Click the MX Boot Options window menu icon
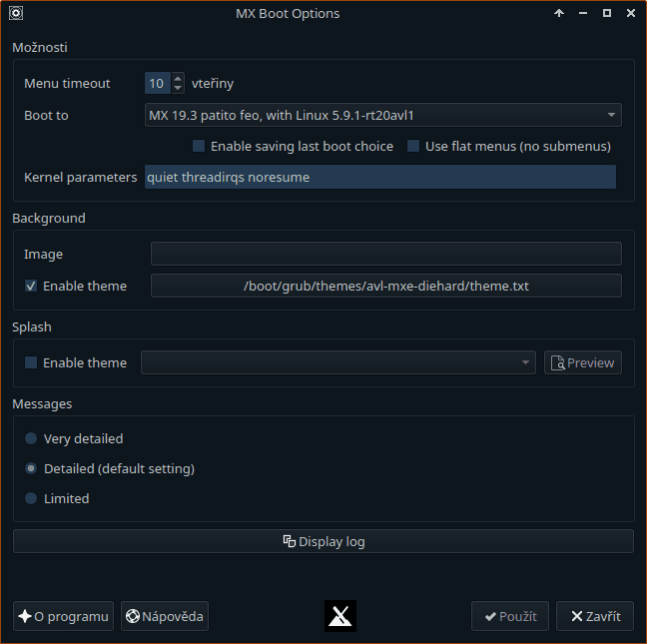The height and width of the screenshot is (644, 647). pyautogui.click(x=16, y=13)
